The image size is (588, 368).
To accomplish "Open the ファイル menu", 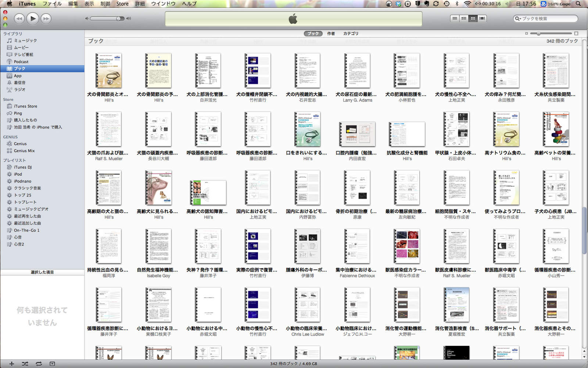I will [x=52, y=4].
